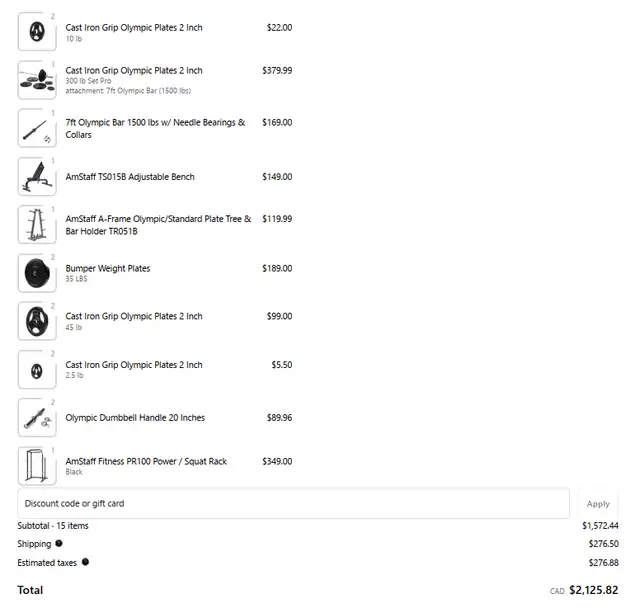Click the 7ft Olympic Bar with Needle Bearings title
640x609 pixels.
point(155,129)
